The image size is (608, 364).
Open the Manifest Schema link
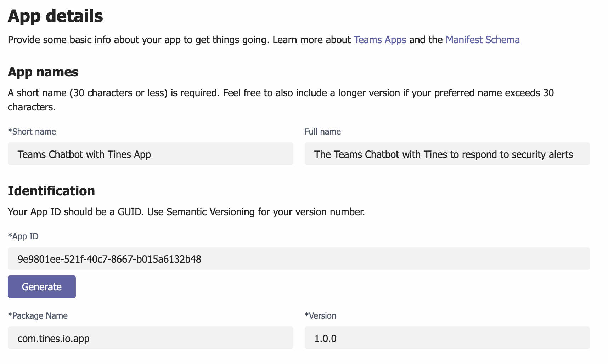[x=482, y=40]
